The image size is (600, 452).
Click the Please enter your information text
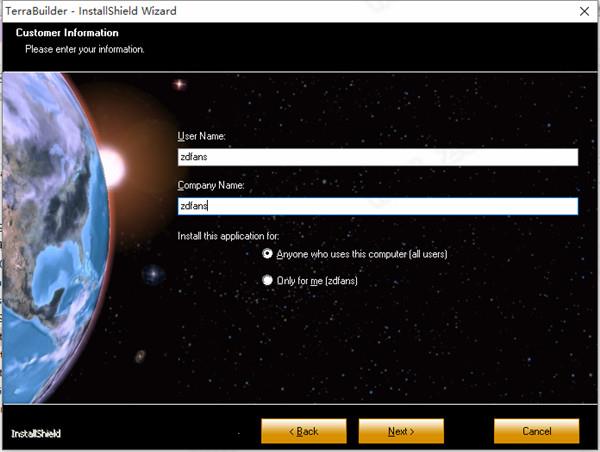[x=85, y=49]
